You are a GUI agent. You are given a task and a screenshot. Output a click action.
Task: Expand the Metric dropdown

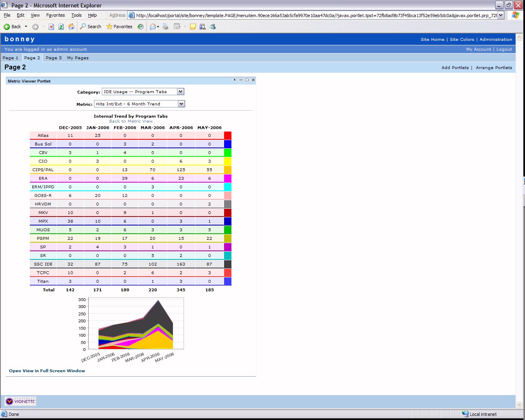(x=182, y=104)
